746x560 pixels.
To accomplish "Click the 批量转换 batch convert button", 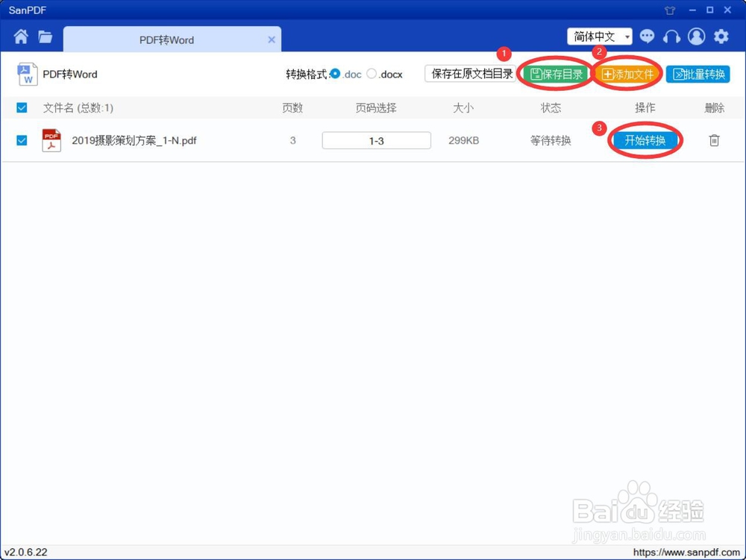I will pyautogui.click(x=698, y=74).
